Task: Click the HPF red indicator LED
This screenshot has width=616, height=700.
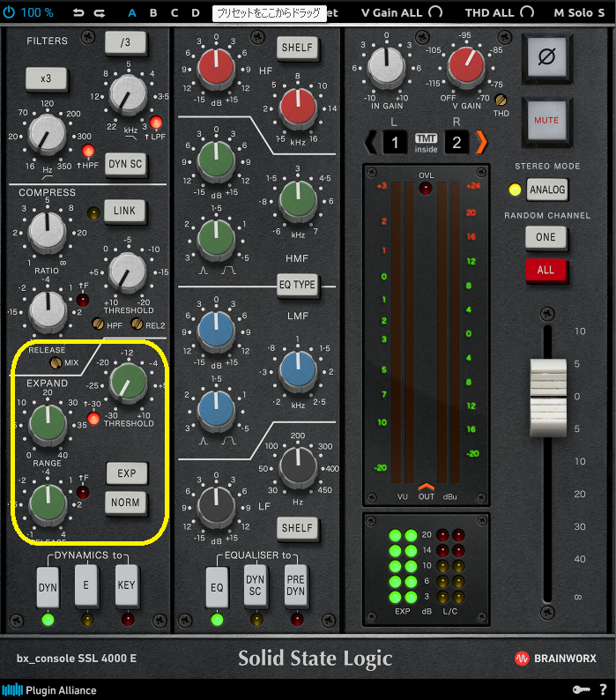Action: pyautogui.click(x=88, y=151)
